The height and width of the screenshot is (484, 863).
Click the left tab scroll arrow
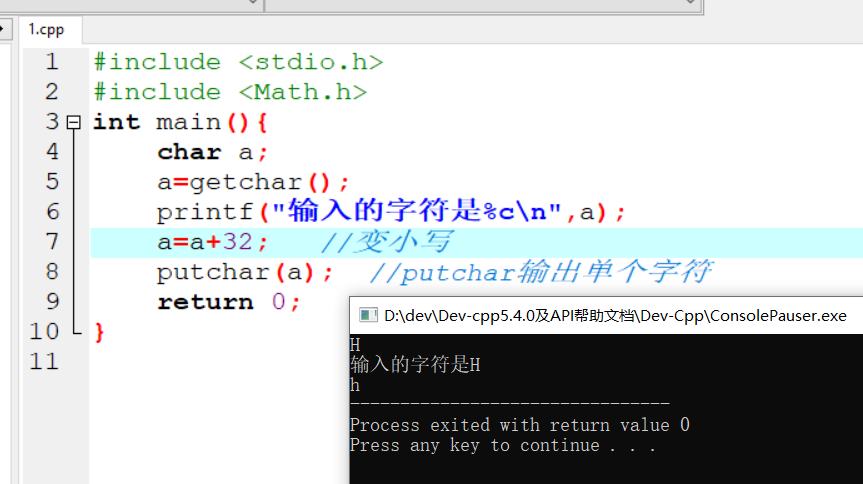pyautogui.click(x=4, y=29)
